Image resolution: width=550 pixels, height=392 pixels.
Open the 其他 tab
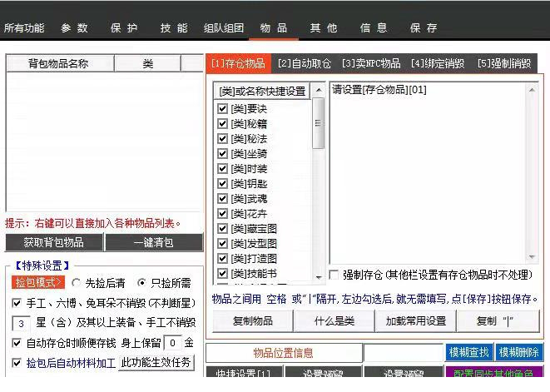coord(324,28)
